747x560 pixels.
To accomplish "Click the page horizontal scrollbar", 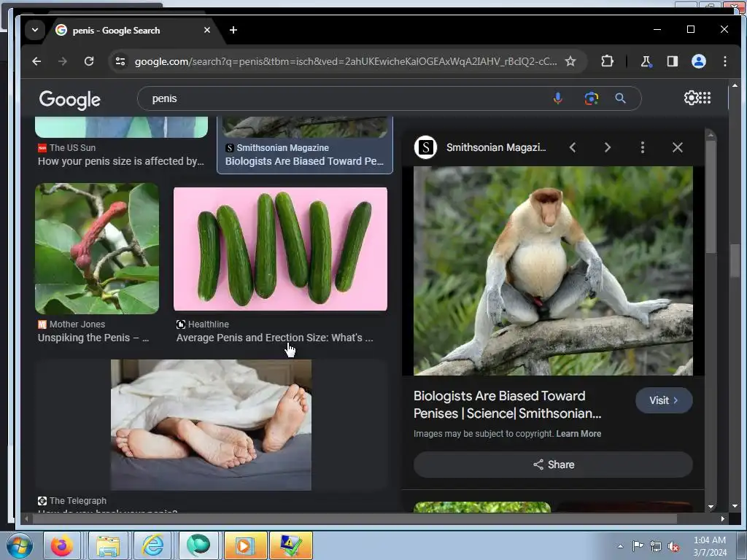I will (x=355, y=518).
